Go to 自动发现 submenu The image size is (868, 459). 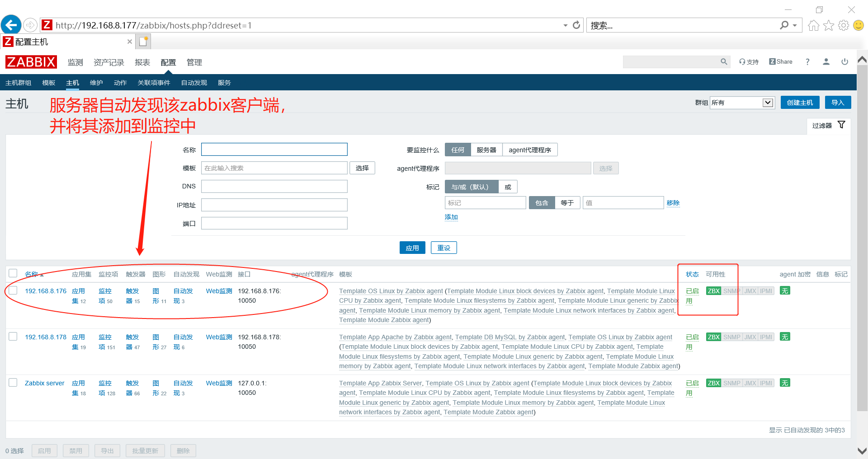194,83
